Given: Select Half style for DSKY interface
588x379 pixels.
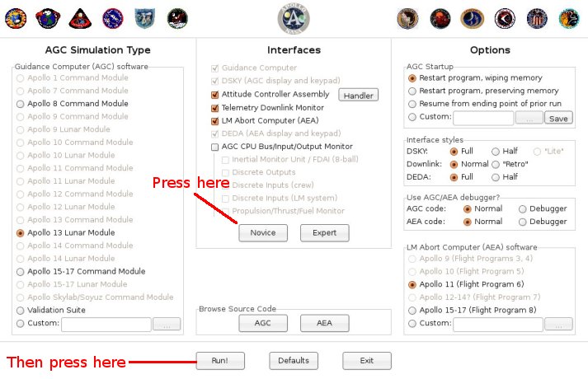Looking at the screenshot, I should tap(496, 152).
